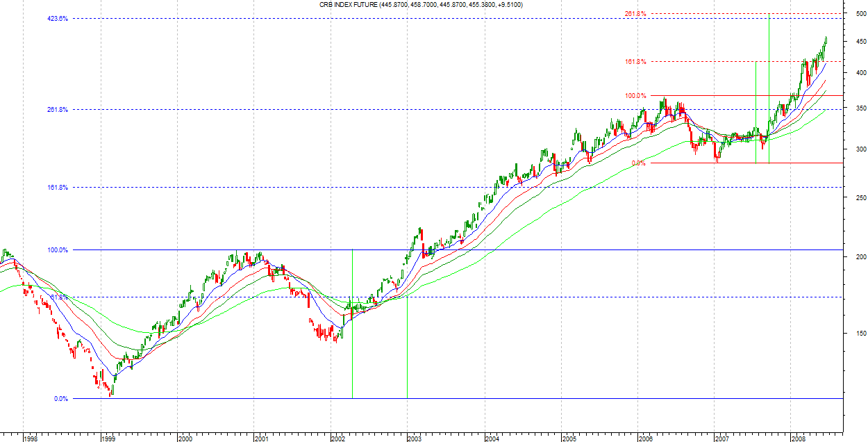Screen dimensions: 868x442
Task: Click the red 100.0% retracement label
Action: click(x=637, y=95)
